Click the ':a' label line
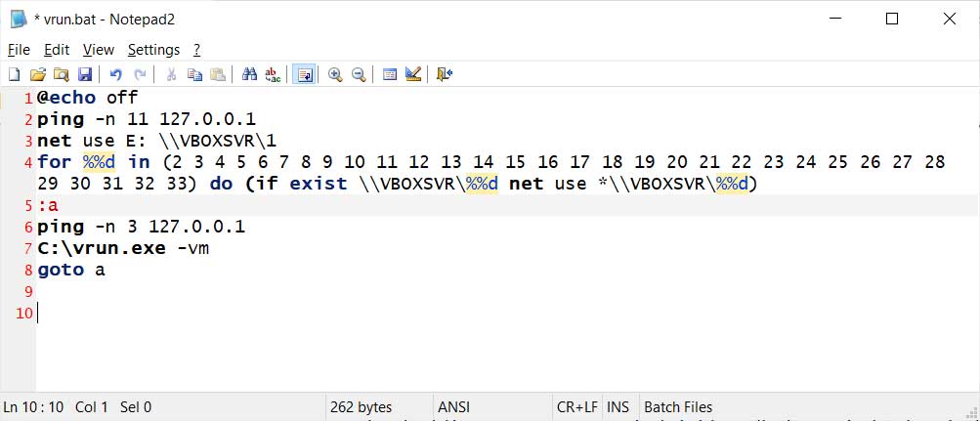Image resolution: width=980 pixels, height=421 pixels. tap(48, 205)
